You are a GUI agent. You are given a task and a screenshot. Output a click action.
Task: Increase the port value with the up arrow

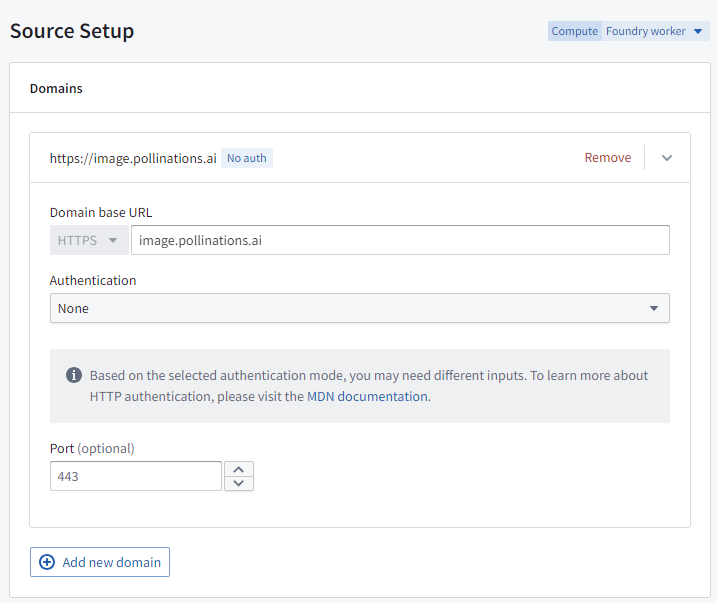coord(239,469)
